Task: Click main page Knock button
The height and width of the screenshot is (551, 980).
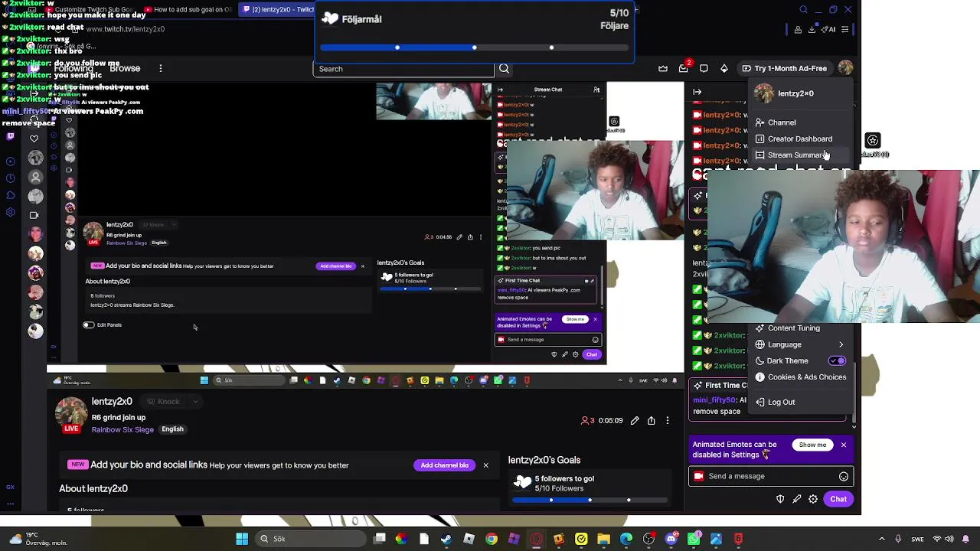Action: pos(164,402)
